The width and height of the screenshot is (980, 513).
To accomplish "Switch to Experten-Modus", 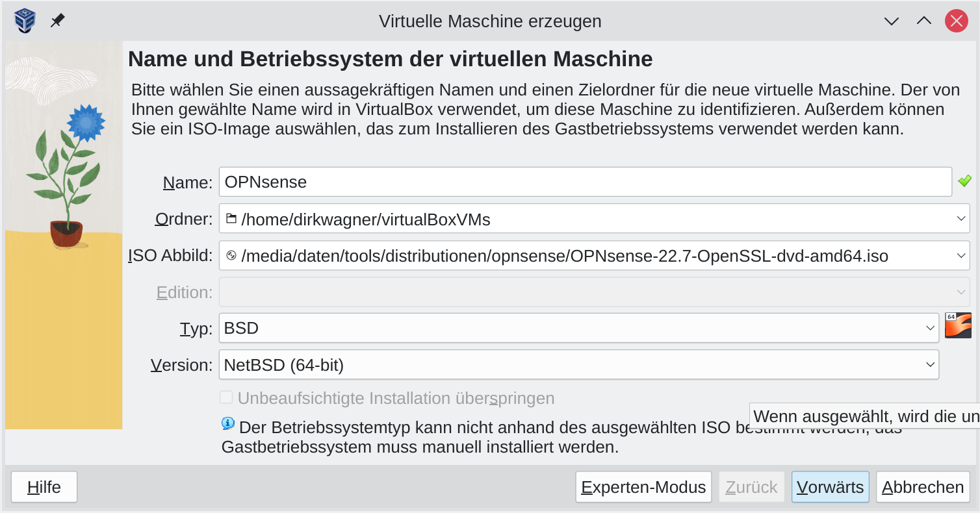I will pyautogui.click(x=643, y=487).
